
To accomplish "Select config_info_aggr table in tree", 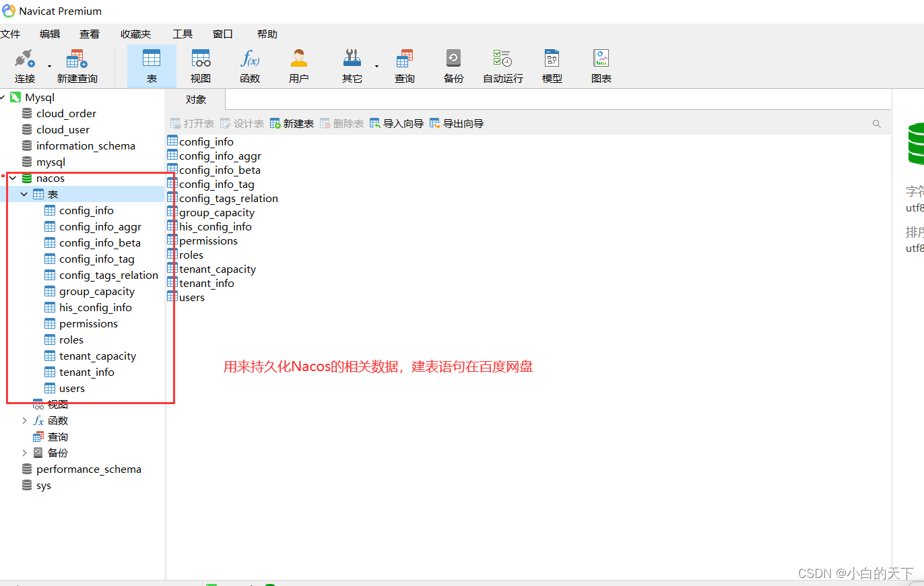I will (x=100, y=227).
